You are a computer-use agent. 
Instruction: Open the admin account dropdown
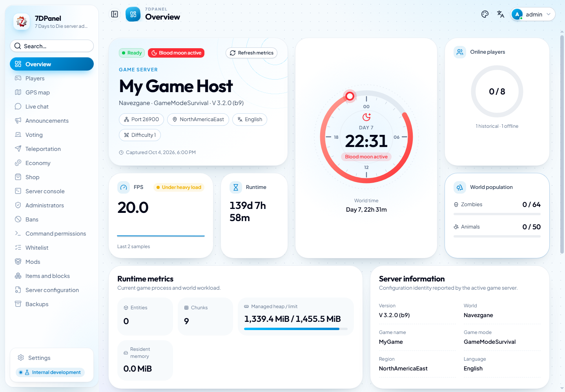(x=533, y=15)
